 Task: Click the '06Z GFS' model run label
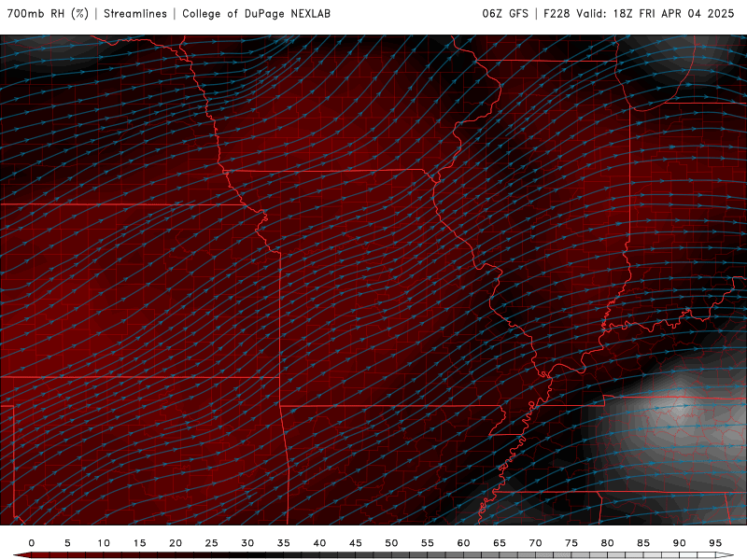pyautogui.click(x=505, y=13)
